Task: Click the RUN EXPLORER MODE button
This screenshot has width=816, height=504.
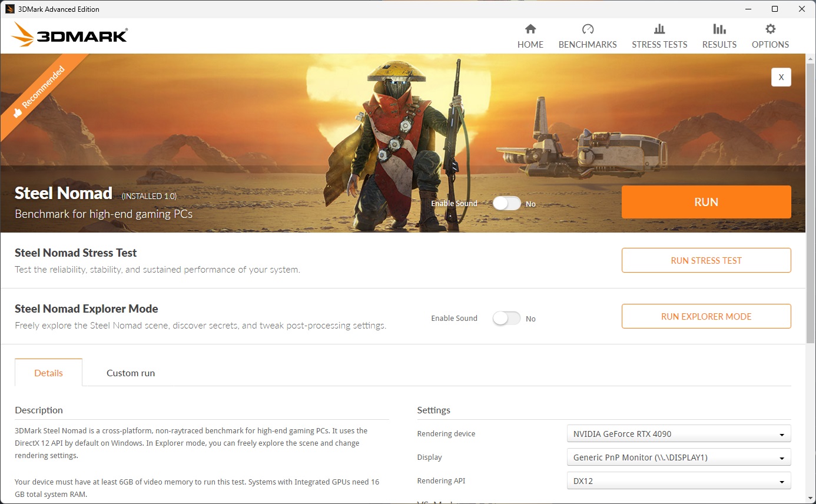Action: pos(706,316)
